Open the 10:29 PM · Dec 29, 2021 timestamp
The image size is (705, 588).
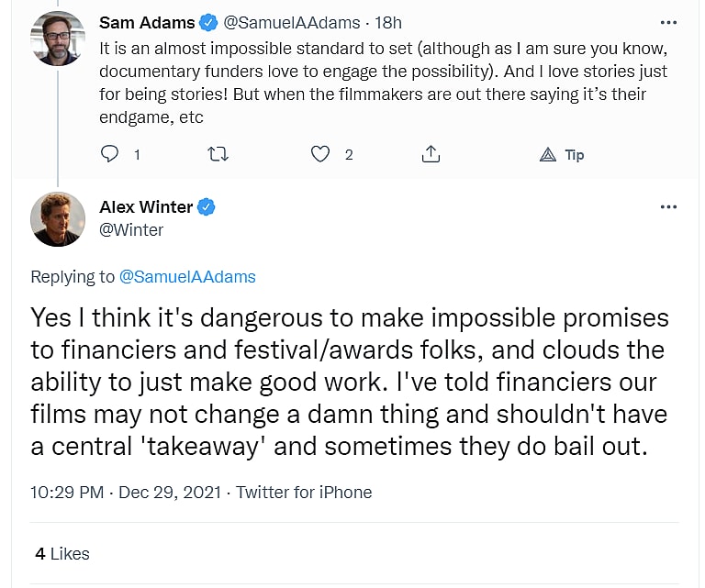126,492
